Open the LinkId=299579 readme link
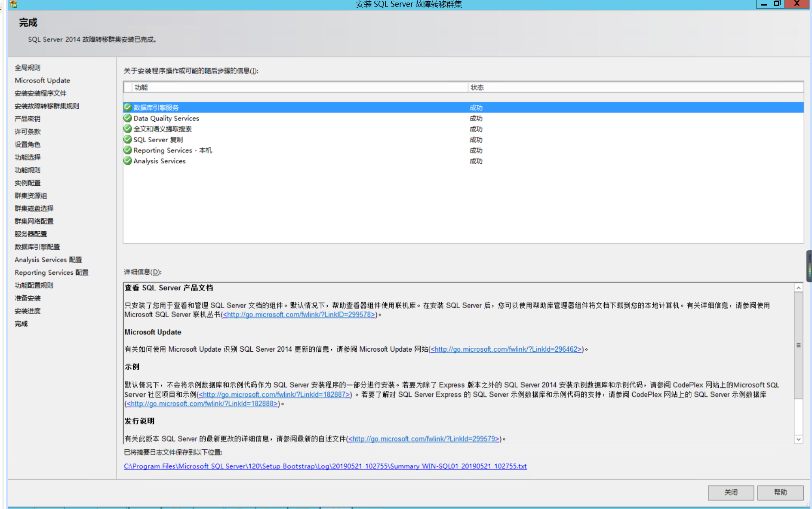The height and width of the screenshot is (509, 812). 424,439
